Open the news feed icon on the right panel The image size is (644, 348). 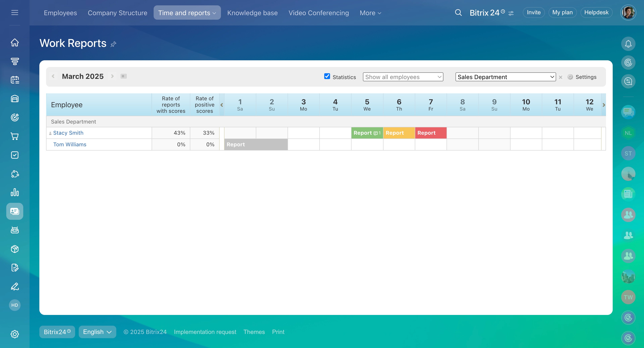[x=628, y=194]
